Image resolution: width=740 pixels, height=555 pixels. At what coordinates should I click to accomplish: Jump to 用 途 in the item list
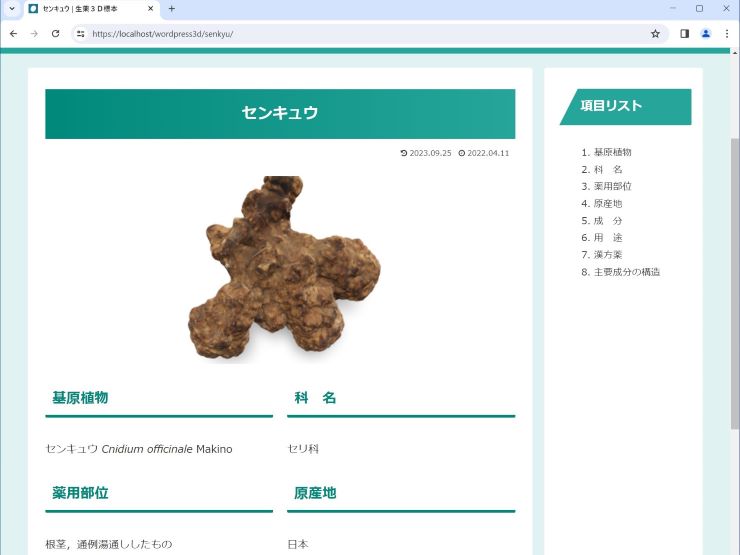608,237
